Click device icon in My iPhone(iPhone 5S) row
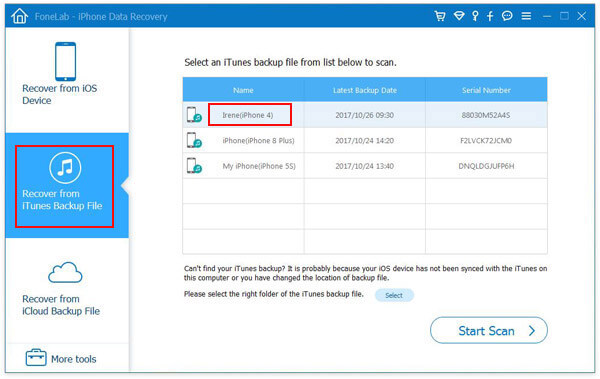 pos(194,166)
